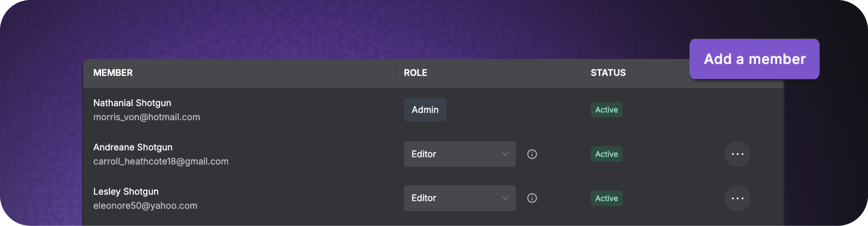Open more options for Andreane Shotgun
The width and height of the screenshot is (868, 226).
pyautogui.click(x=737, y=154)
